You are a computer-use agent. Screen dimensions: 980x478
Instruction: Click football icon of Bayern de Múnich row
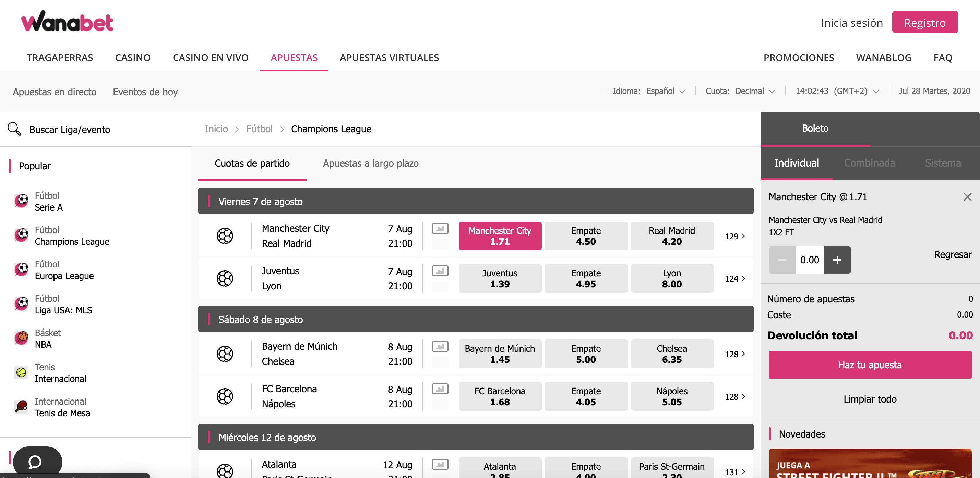coord(225,354)
